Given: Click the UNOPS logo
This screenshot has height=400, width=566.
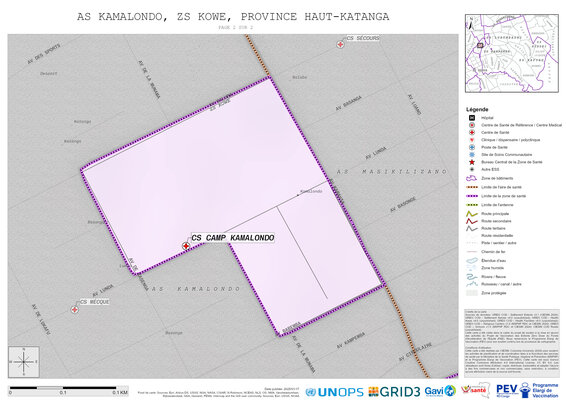Looking at the screenshot, I should pyautogui.click(x=334, y=392).
